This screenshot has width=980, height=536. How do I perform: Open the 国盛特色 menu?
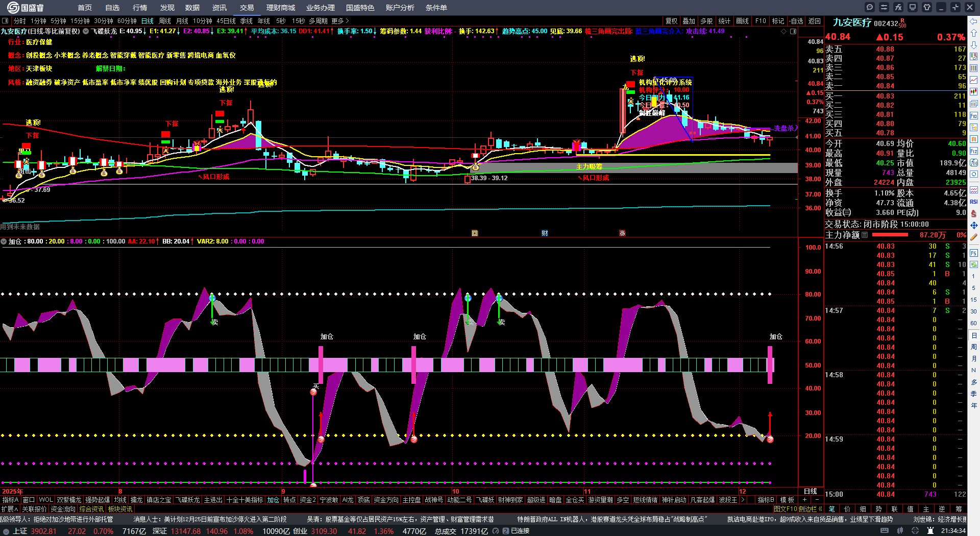[360, 8]
